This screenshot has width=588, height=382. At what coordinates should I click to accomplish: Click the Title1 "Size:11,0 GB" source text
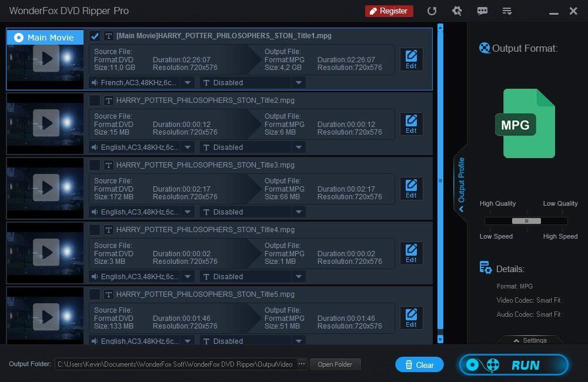pos(115,68)
